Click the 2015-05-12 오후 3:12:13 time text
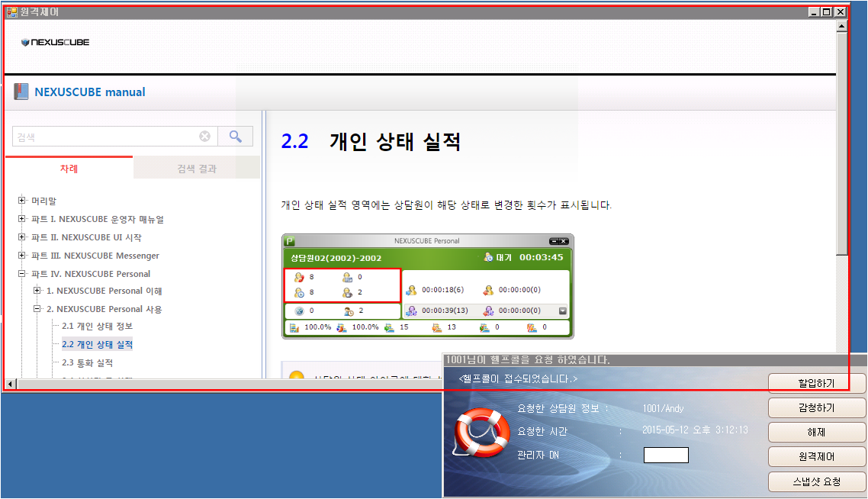 (695, 430)
